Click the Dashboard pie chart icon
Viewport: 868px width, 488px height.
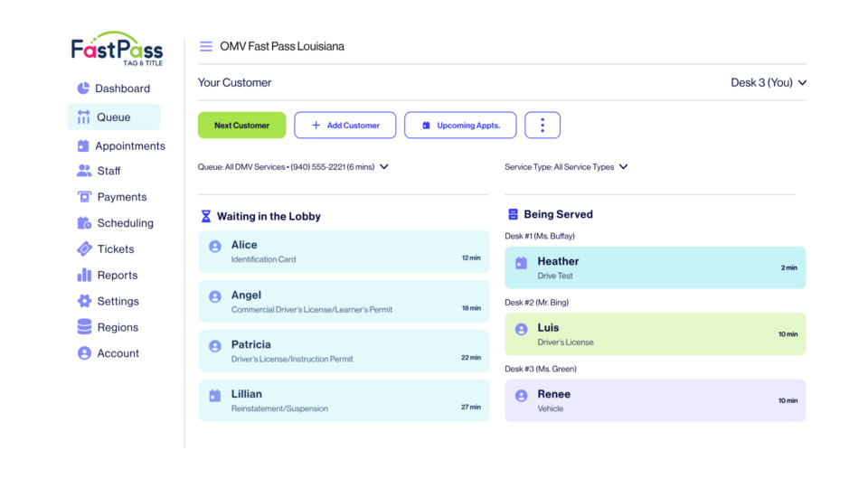[83, 88]
